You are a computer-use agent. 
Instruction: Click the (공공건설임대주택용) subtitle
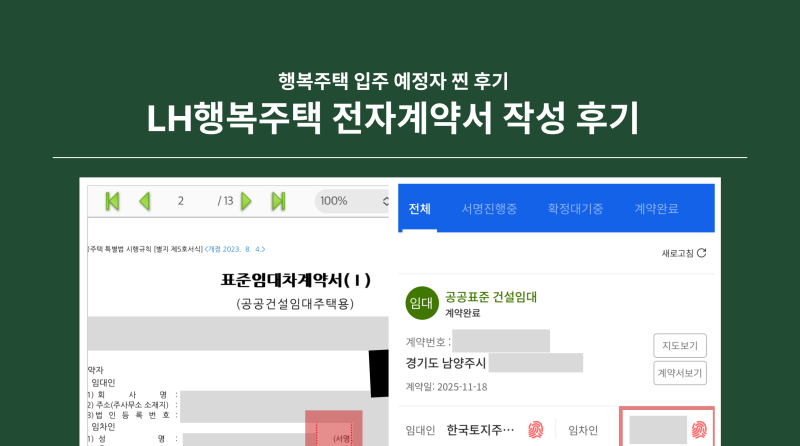[295, 304]
